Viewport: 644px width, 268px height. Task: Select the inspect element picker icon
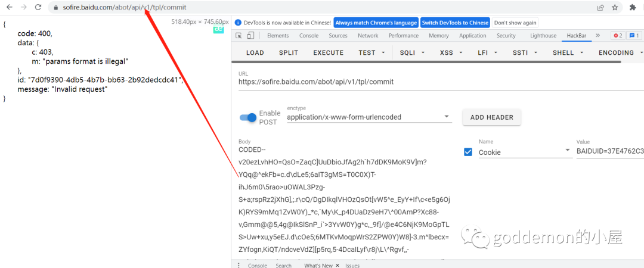[239, 36]
